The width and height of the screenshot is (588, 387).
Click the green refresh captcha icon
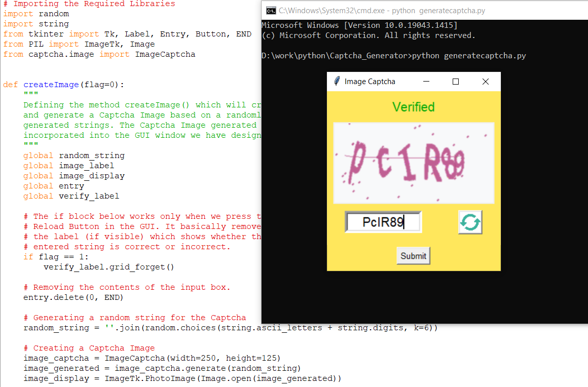(x=470, y=221)
